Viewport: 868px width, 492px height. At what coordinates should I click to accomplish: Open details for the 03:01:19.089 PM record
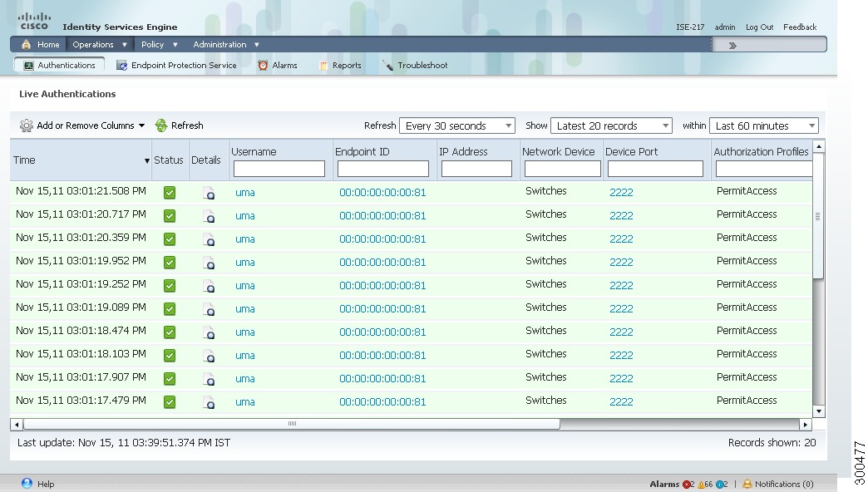coord(209,309)
